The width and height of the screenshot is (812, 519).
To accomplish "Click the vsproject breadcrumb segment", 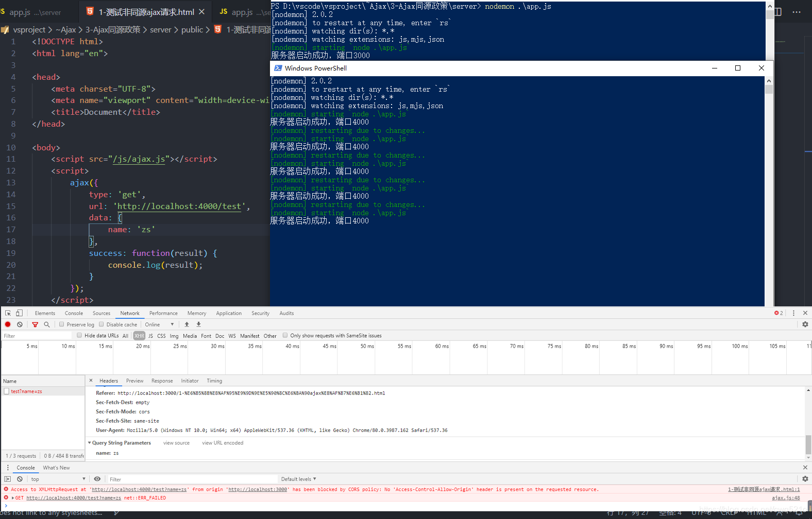I will click(x=29, y=30).
